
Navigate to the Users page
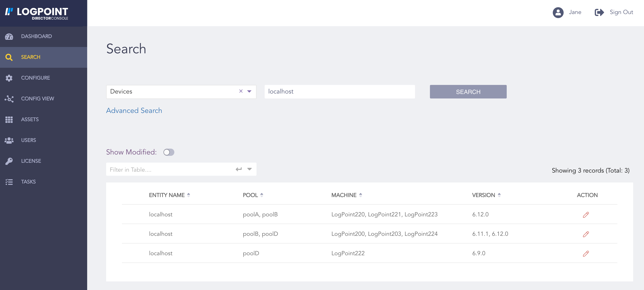coord(28,140)
